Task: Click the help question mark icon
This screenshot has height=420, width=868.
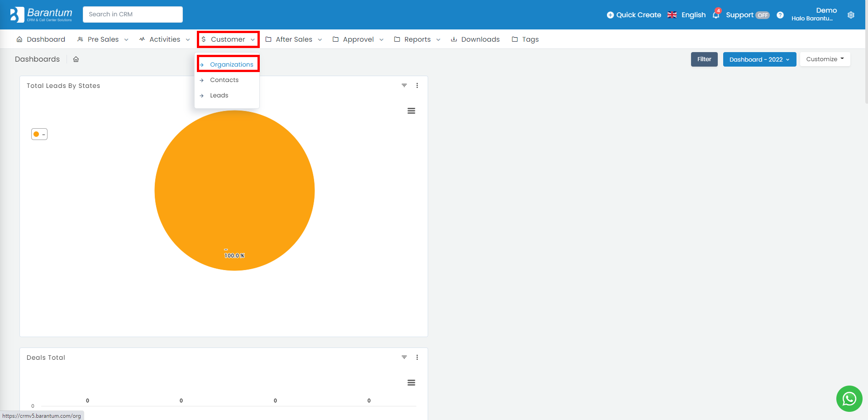Action: pyautogui.click(x=780, y=15)
